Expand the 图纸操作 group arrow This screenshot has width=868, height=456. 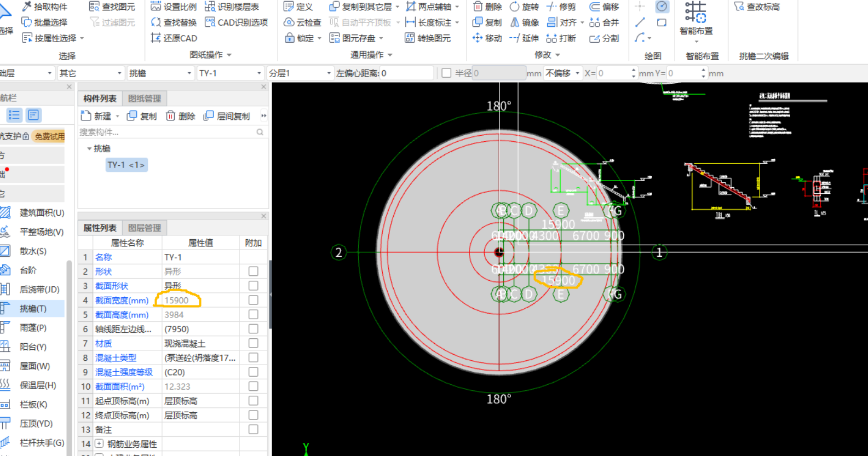coord(229,55)
